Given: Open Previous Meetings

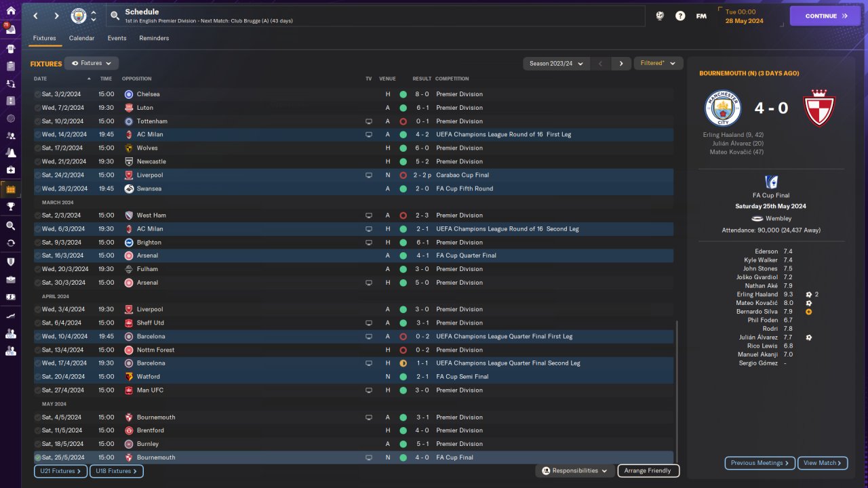Looking at the screenshot, I should (759, 463).
